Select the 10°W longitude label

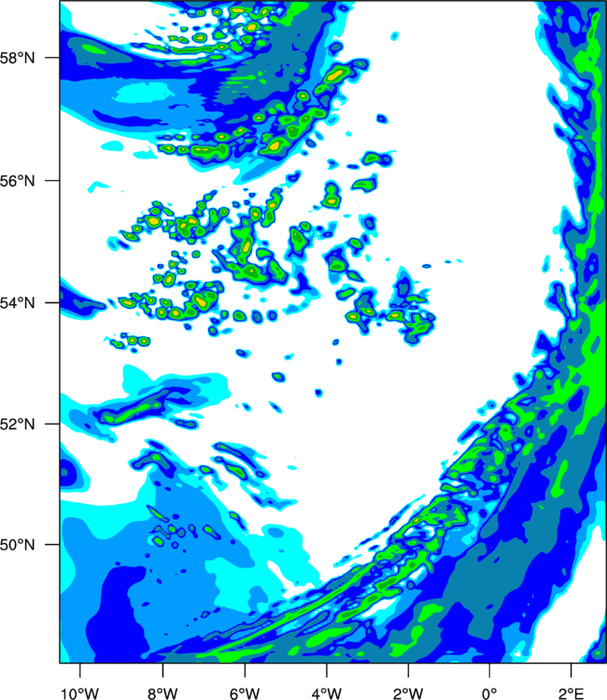coord(79,693)
